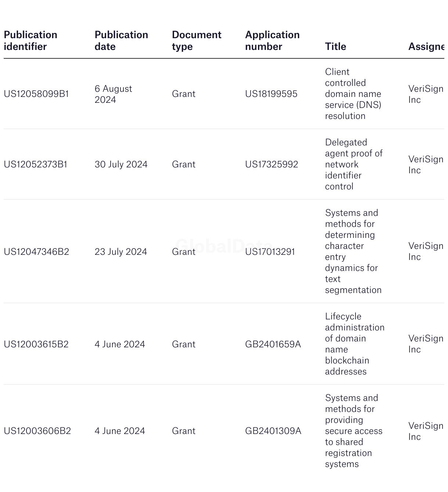Select the Title column header

(x=336, y=47)
